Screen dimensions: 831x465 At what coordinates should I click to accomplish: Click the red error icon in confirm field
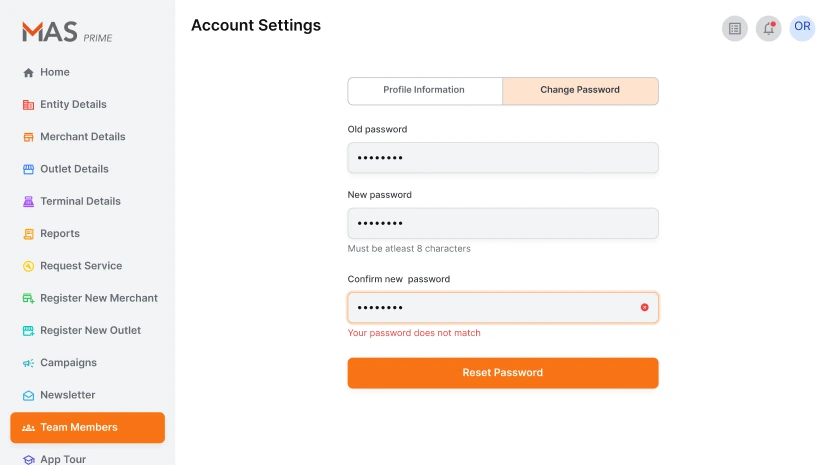pos(644,307)
